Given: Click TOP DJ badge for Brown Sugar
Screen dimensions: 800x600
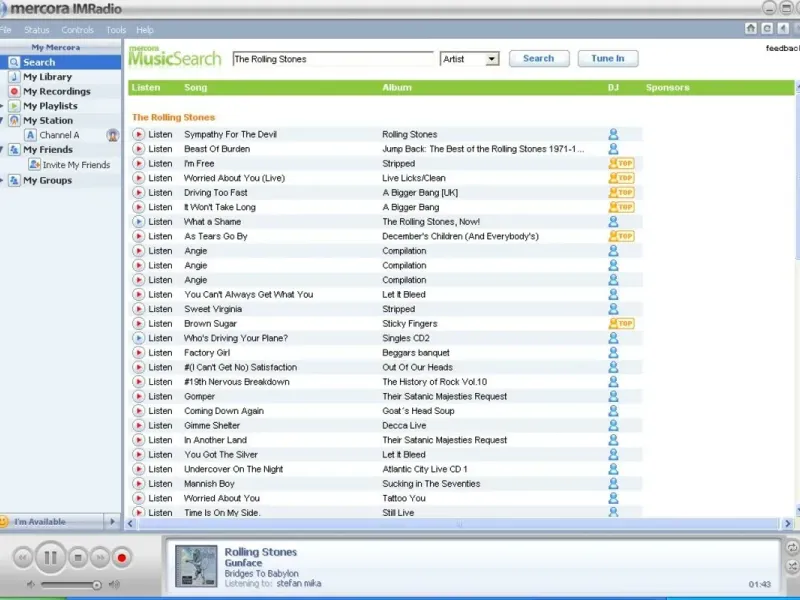Looking at the screenshot, I should (621, 323).
